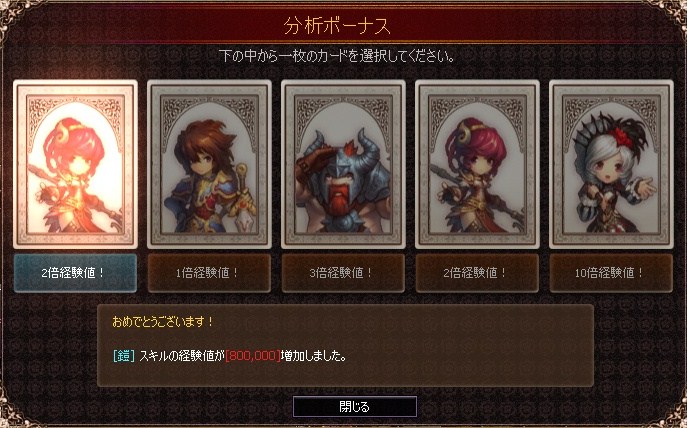Click the highlighted blue 2倍経験値 label

75,273
